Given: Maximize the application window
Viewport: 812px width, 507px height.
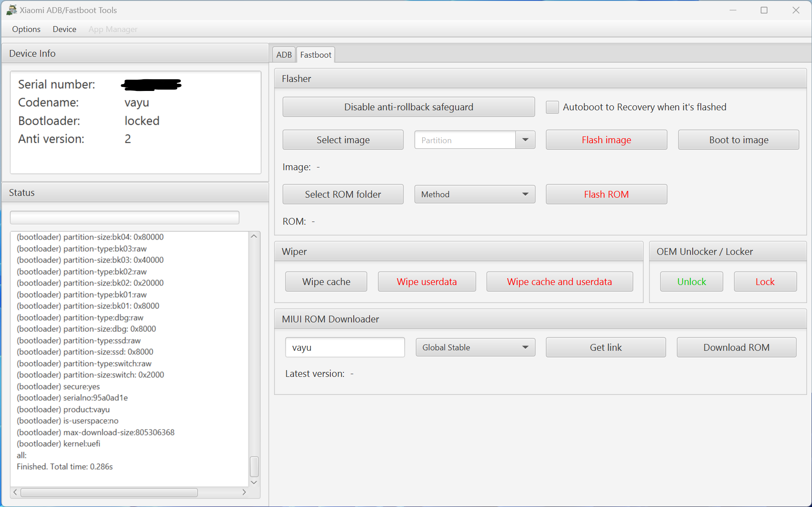Looking at the screenshot, I should (764, 10).
